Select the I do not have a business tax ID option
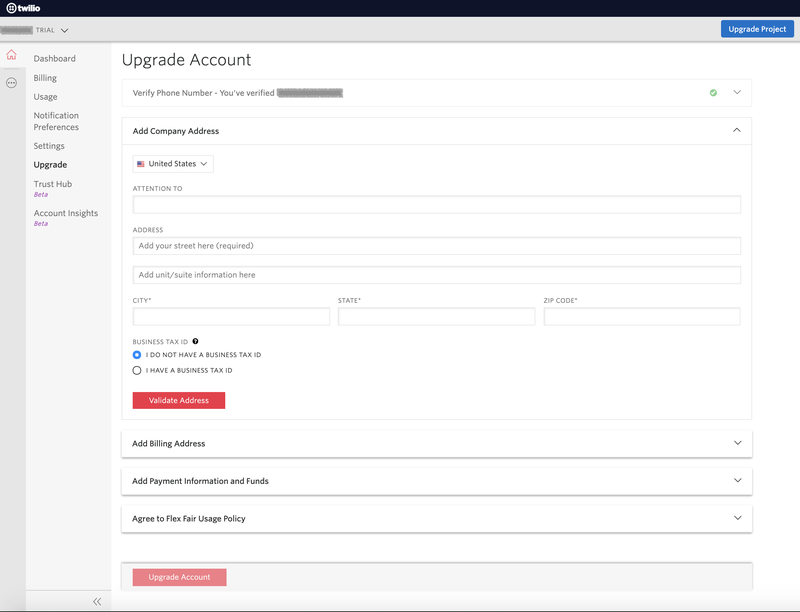This screenshot has height=612, width=800. tap(136, 354)
